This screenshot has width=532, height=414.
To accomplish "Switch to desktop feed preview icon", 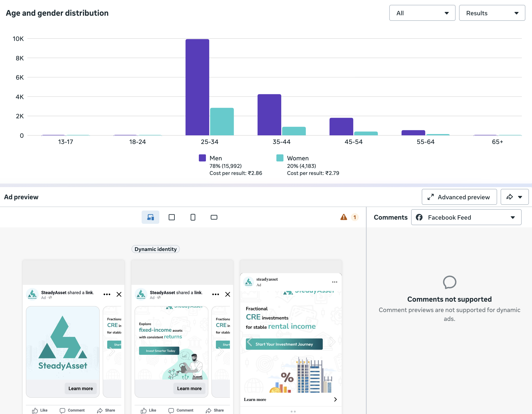I will (172, 217).
